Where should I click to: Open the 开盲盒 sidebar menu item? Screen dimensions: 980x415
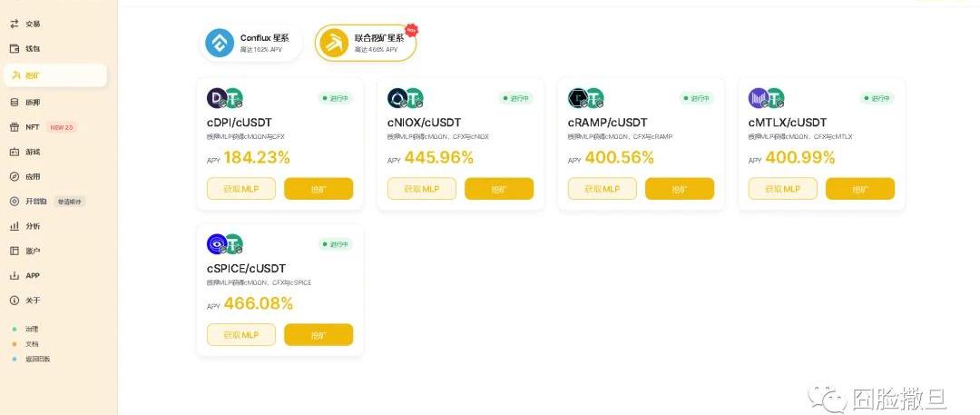(36, 202)
